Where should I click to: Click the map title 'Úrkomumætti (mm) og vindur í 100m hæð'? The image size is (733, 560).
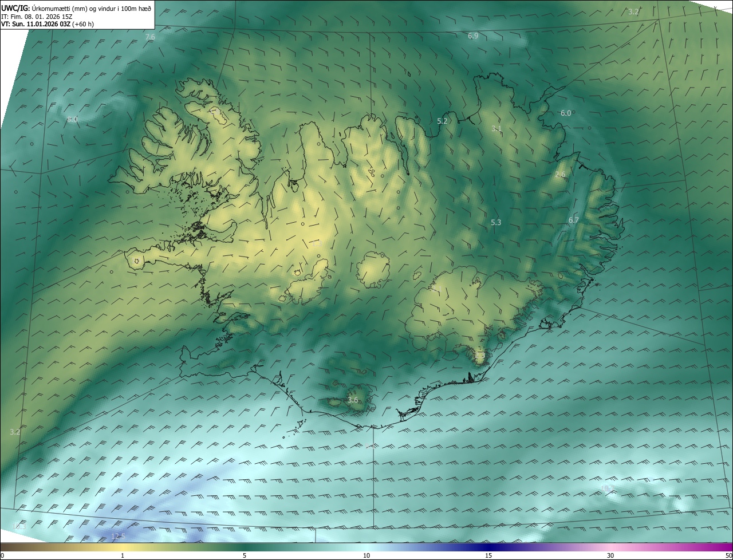point(92,8)
